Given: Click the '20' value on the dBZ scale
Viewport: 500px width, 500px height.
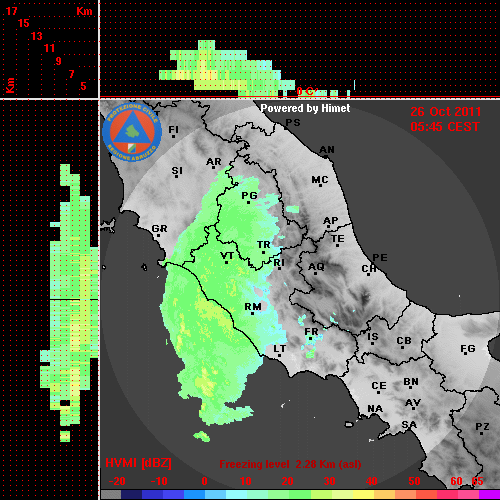Looking at the screenshot, I should tap(287, 481).
